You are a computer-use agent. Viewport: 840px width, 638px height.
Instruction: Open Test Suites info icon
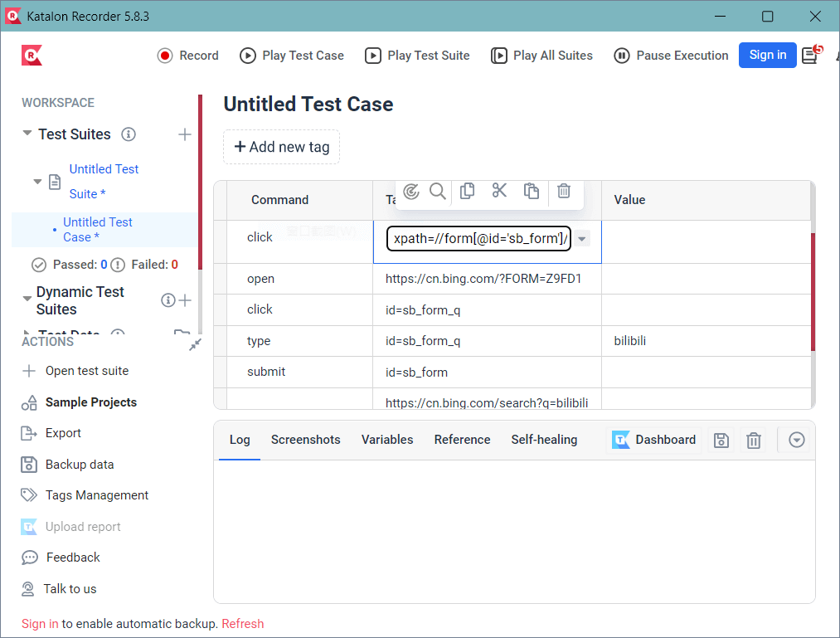[x=129, y=134]
